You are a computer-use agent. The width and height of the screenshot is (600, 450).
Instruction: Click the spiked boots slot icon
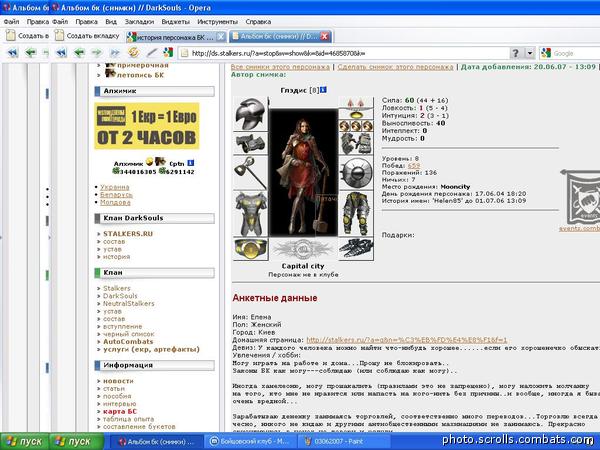(356, 249)
